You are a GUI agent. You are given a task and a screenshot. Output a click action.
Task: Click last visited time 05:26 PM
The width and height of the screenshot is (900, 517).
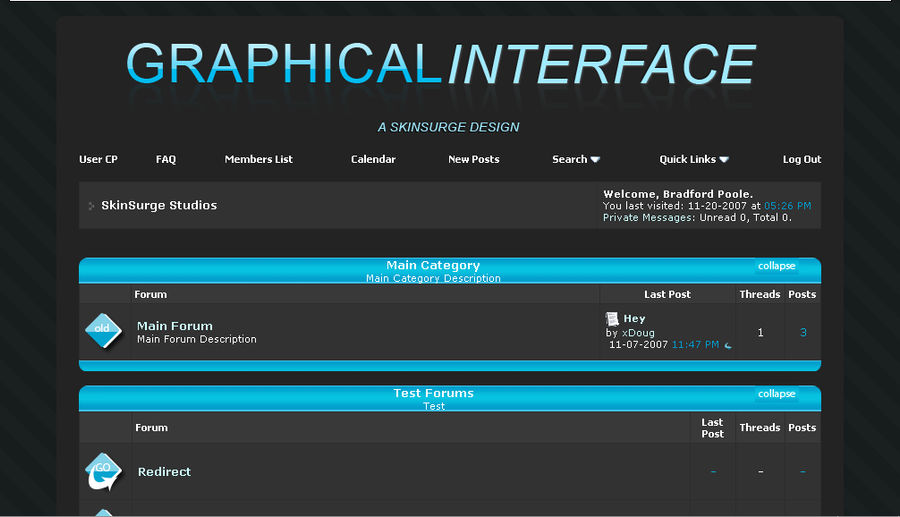[x=788, y=206]
